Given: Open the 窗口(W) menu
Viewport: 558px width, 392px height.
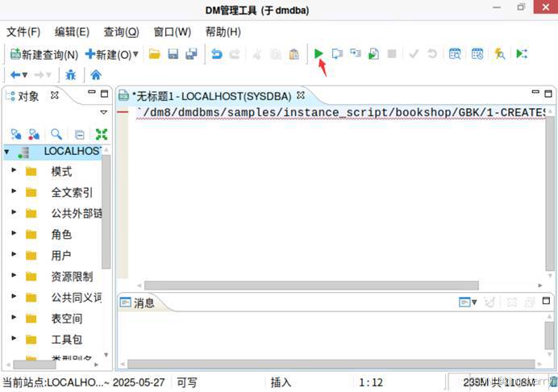Looking at the screenshot, I should click(x=173, y=32).
